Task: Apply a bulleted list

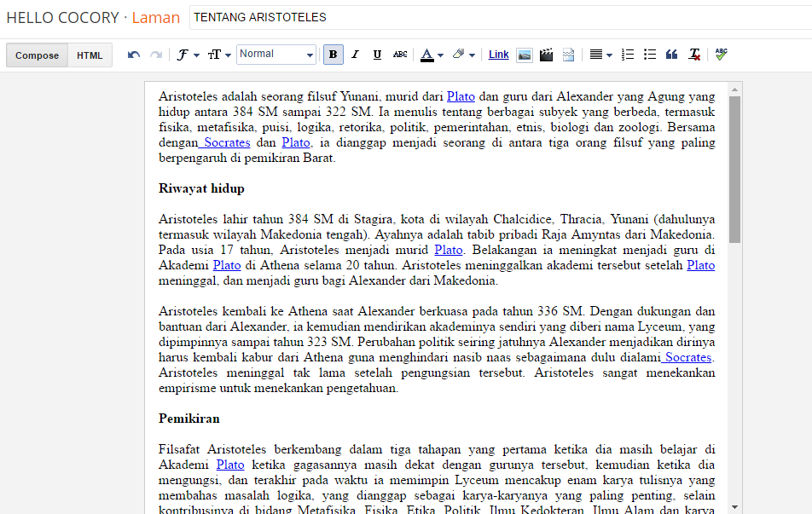Action: click(650, 55)
